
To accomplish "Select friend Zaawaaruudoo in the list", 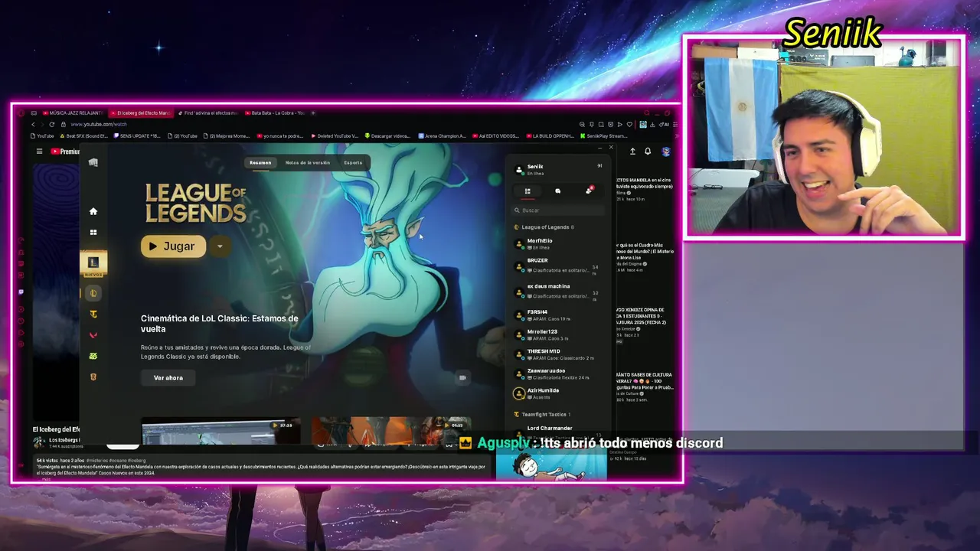I will tap(559, 374).
